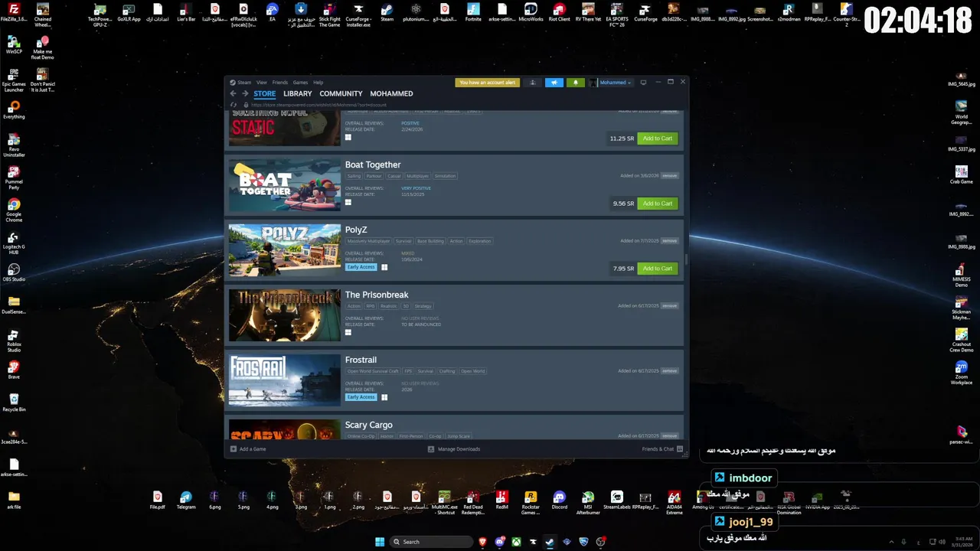Open Telegram desktop shortcut
The width and height of the screenshot is (980, 551).
186,500
